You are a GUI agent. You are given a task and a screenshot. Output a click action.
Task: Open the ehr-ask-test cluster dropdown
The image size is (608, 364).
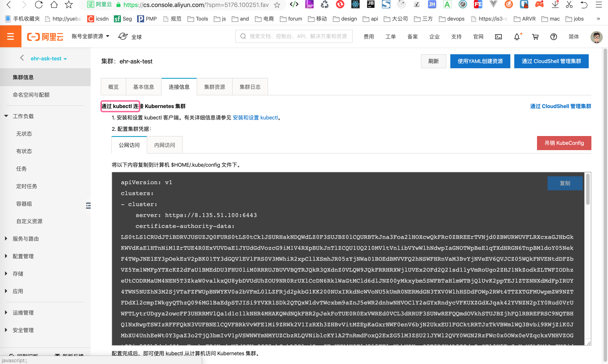click(49, 59)
